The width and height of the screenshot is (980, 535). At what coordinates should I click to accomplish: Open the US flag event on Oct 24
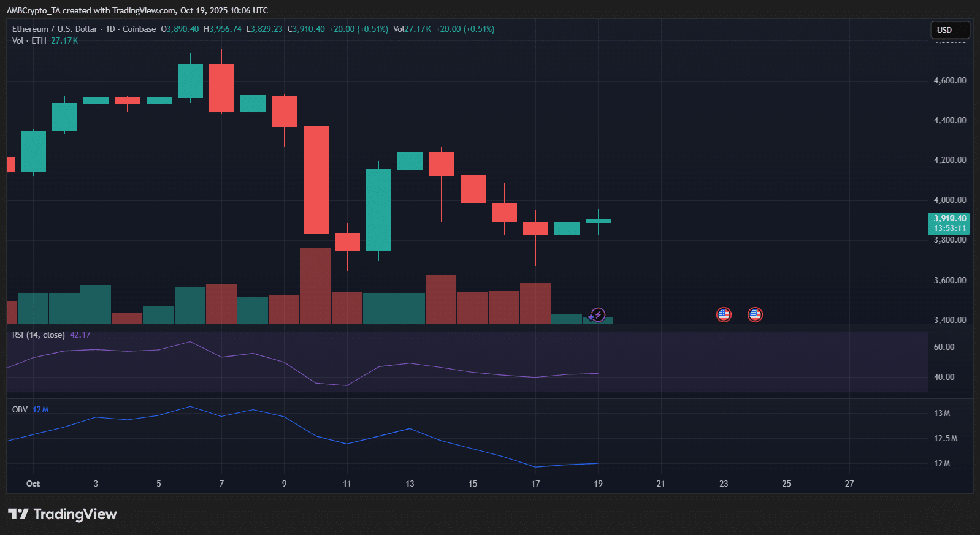coord(755,315)
